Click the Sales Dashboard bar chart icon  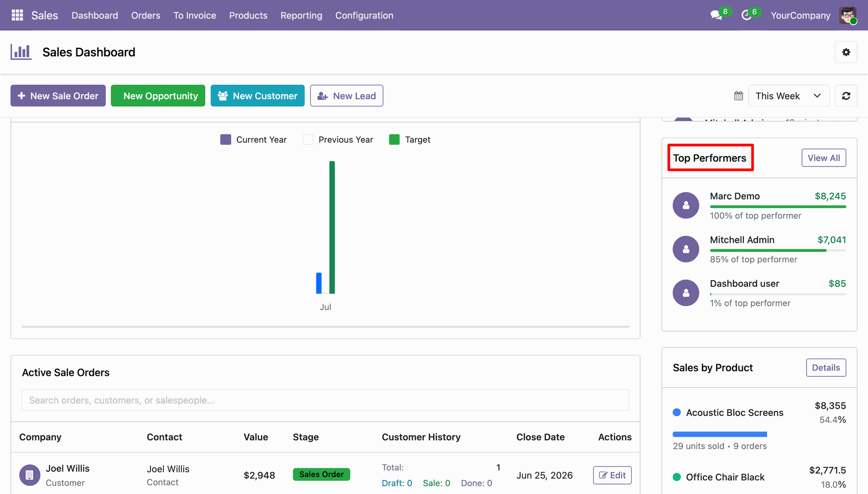pos(21,52)
